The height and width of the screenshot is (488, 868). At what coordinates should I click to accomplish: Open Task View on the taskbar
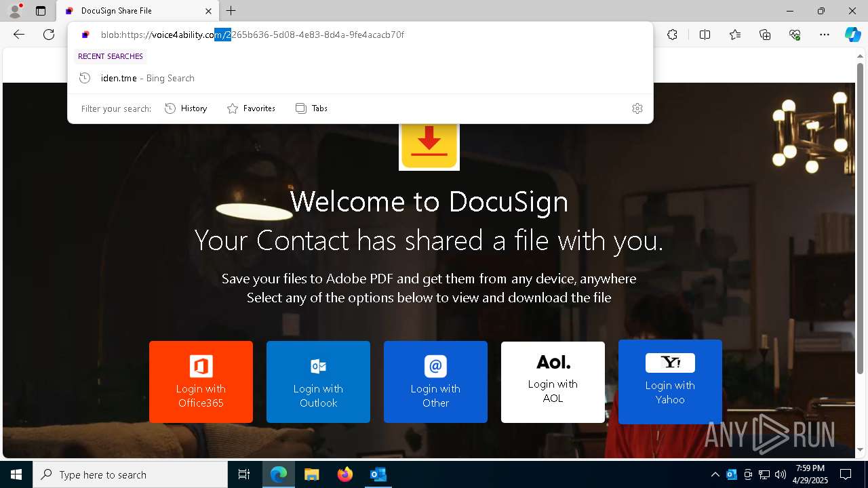[x=244, y=474]
